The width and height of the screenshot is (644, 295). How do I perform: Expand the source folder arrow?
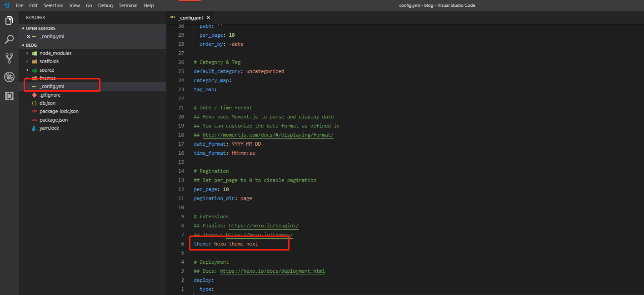pos(27,70)
